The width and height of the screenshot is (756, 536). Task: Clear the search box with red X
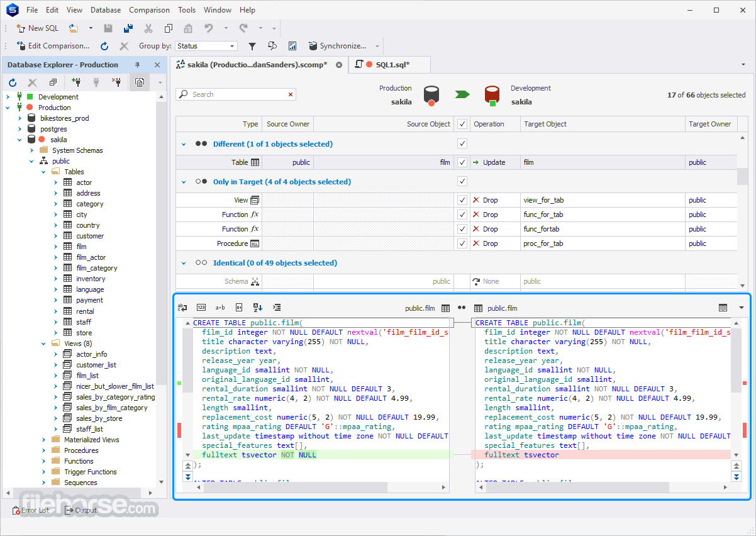pyautogui.click(x=291, y=94)
